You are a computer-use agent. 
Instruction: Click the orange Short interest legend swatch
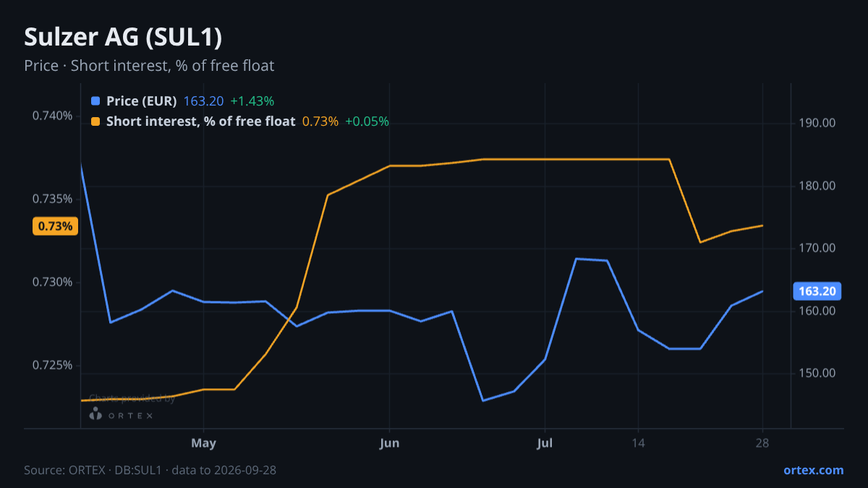(x=95, y=121)
